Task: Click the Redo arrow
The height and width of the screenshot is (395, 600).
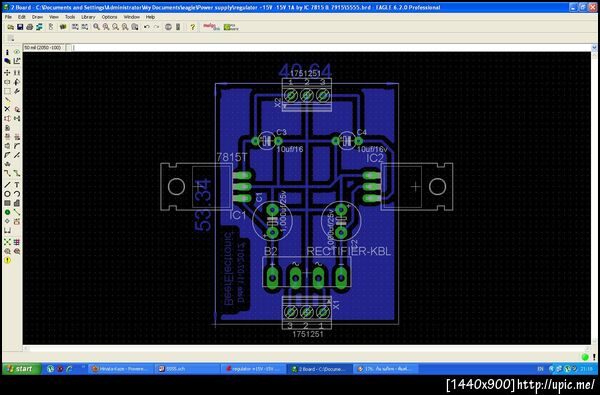Action: tap(157, 27)
